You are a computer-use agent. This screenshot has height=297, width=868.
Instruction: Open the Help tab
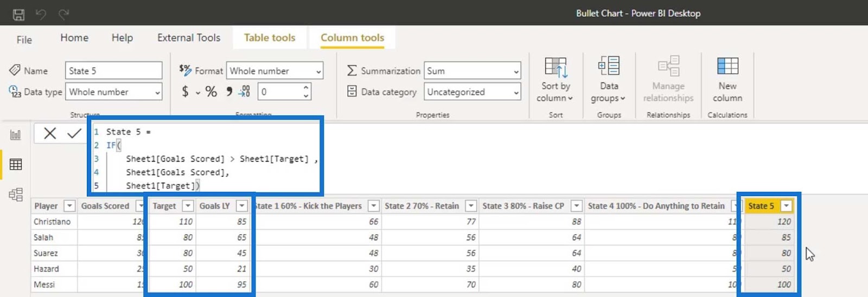pos(122,37)
